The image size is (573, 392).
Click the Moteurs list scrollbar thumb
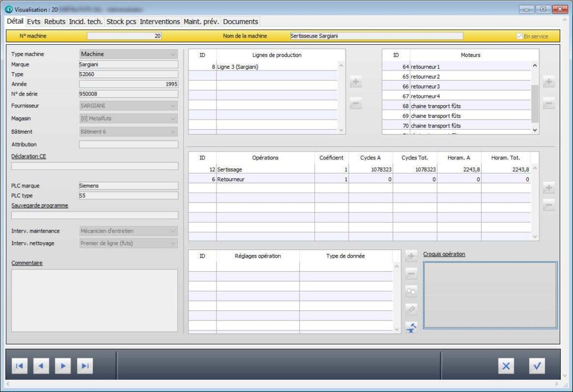pos(534,103)
